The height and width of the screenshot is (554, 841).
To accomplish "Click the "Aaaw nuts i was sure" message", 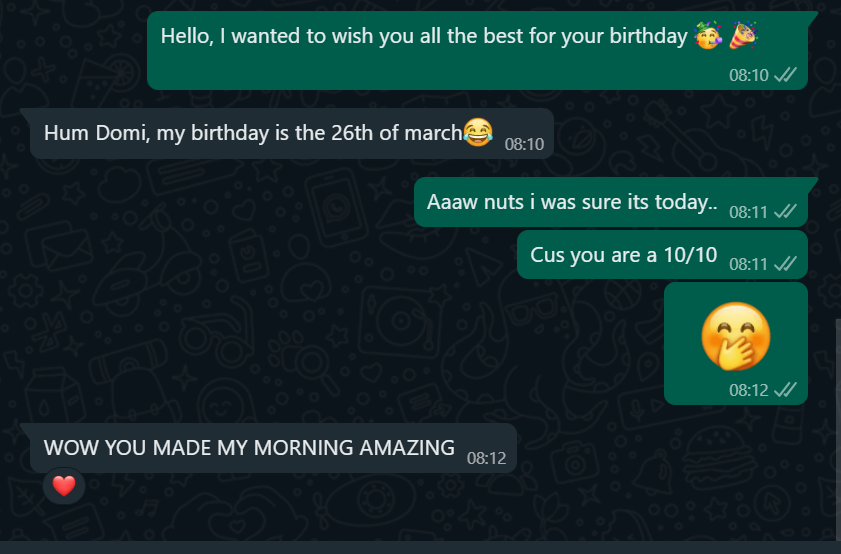I will 572,202.
